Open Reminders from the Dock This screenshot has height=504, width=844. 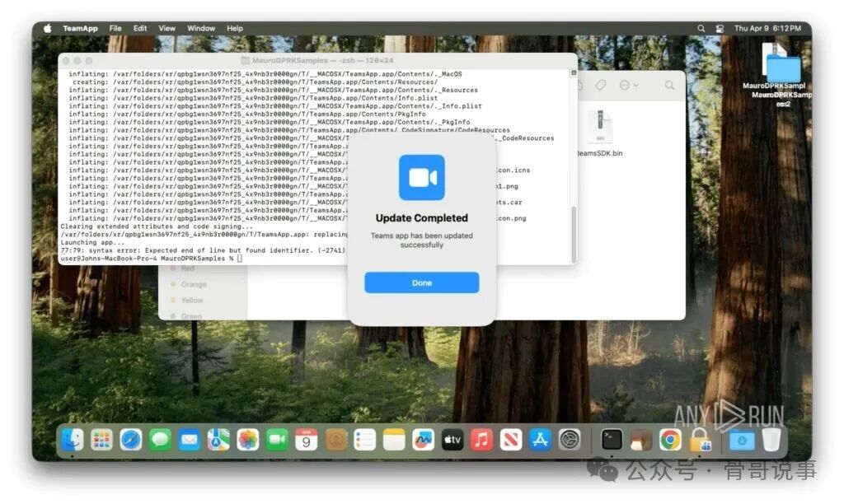[x=365, y=440]
